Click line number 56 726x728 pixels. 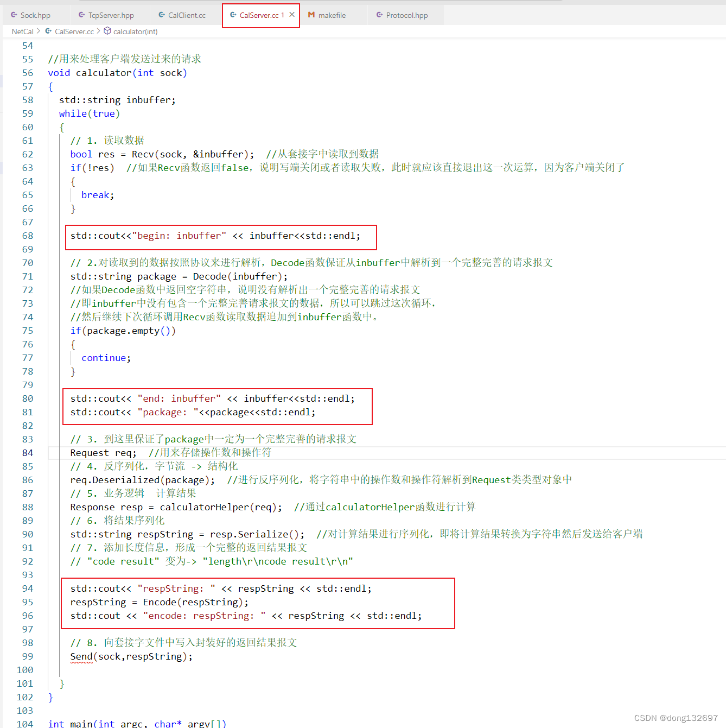pos(28,73)
